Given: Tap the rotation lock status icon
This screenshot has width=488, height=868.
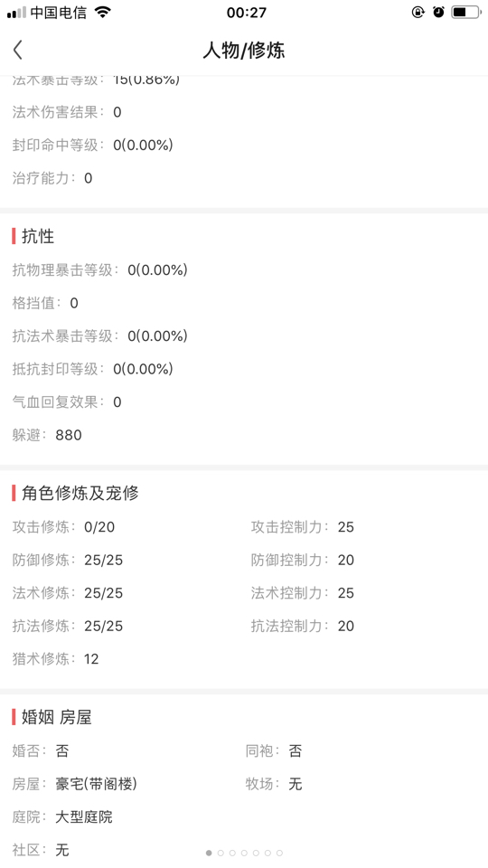Looking at the screenshot, I should [x=418, y=12].
